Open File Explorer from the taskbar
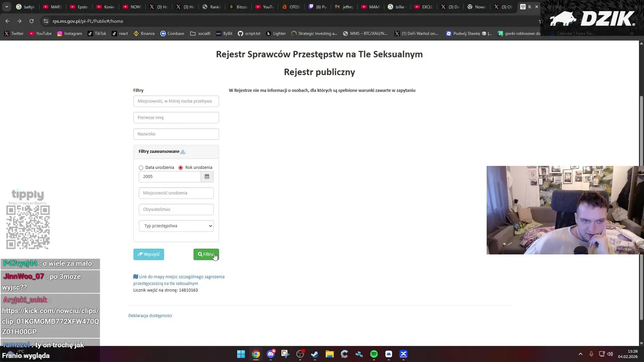Viewport: 644px width, 362px height. [330, 354]
